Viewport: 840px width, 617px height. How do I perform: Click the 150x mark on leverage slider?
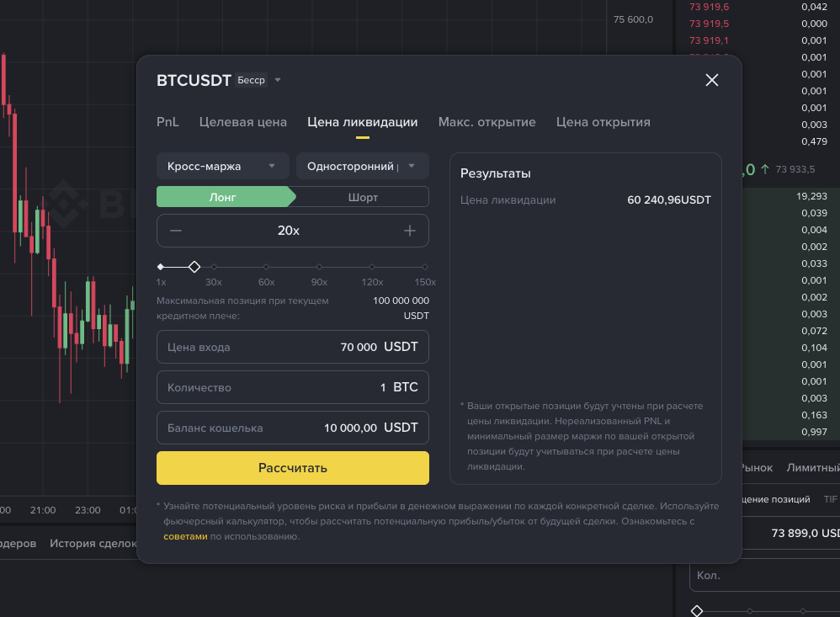(425, 267)
